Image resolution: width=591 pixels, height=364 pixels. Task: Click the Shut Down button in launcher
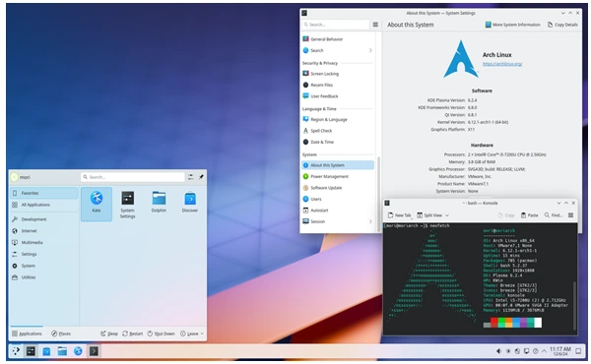pyautogui.click(x=161, y=334)
